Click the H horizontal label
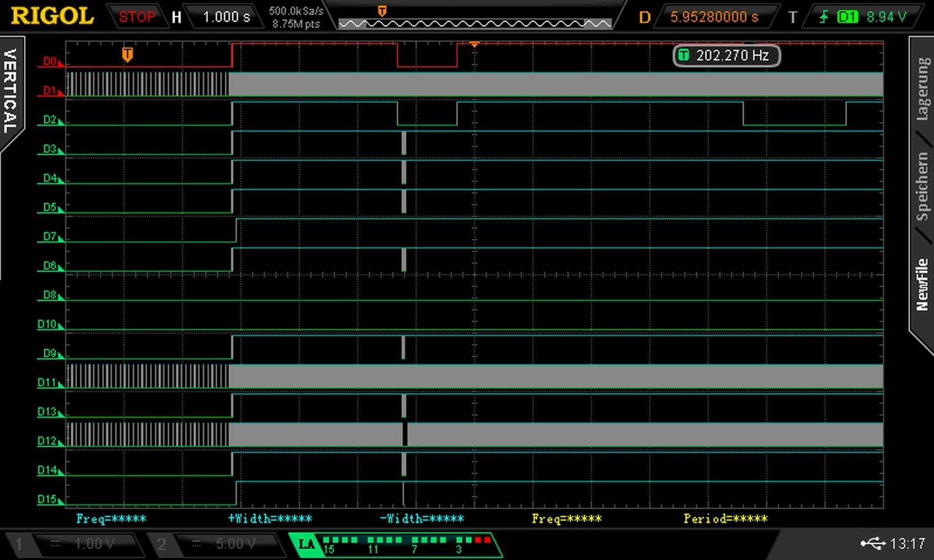 [x=177, y=17]
